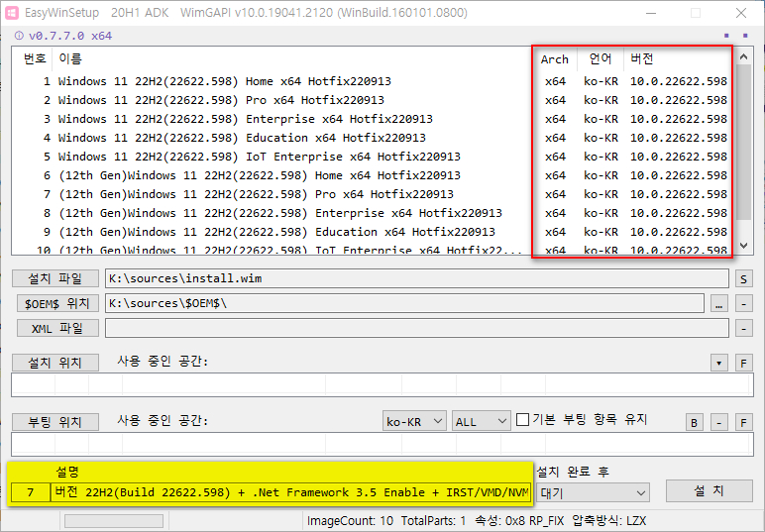Click the Arch column header
Image resolution: width=765 pixels, height=532 pixels.
pyautogui.click(x=555, y=59)
